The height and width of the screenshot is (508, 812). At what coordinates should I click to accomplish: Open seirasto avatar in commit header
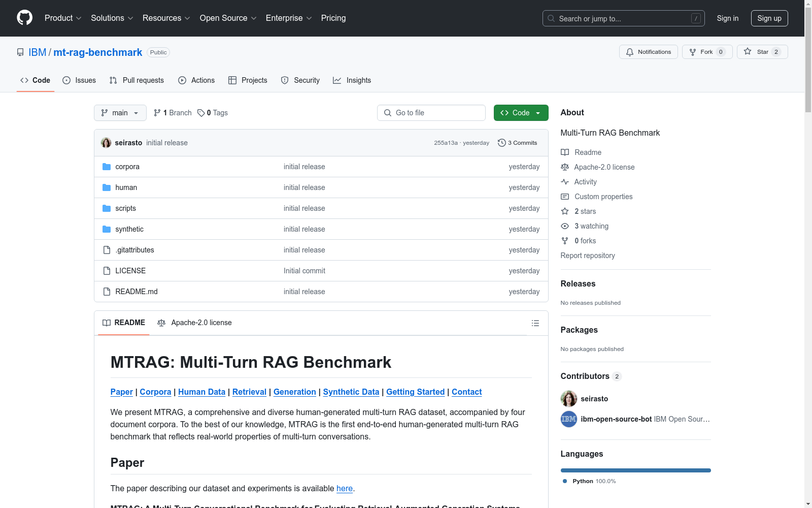[106, 143]
